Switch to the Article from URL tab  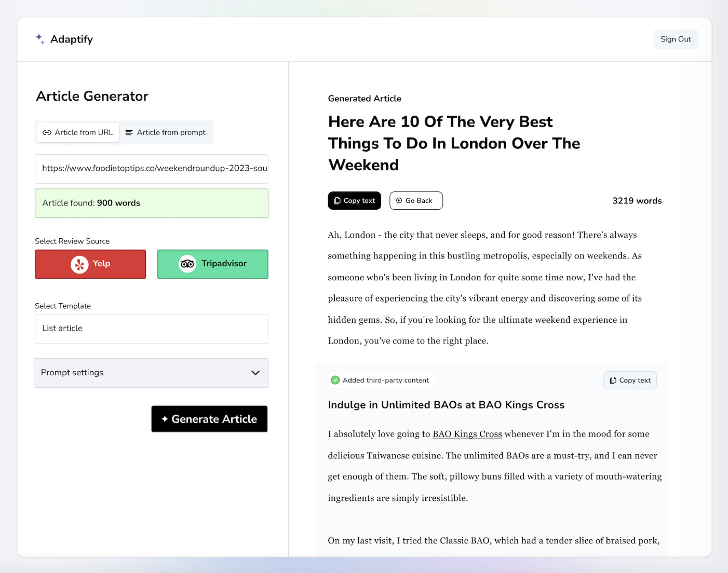(77, 132)
